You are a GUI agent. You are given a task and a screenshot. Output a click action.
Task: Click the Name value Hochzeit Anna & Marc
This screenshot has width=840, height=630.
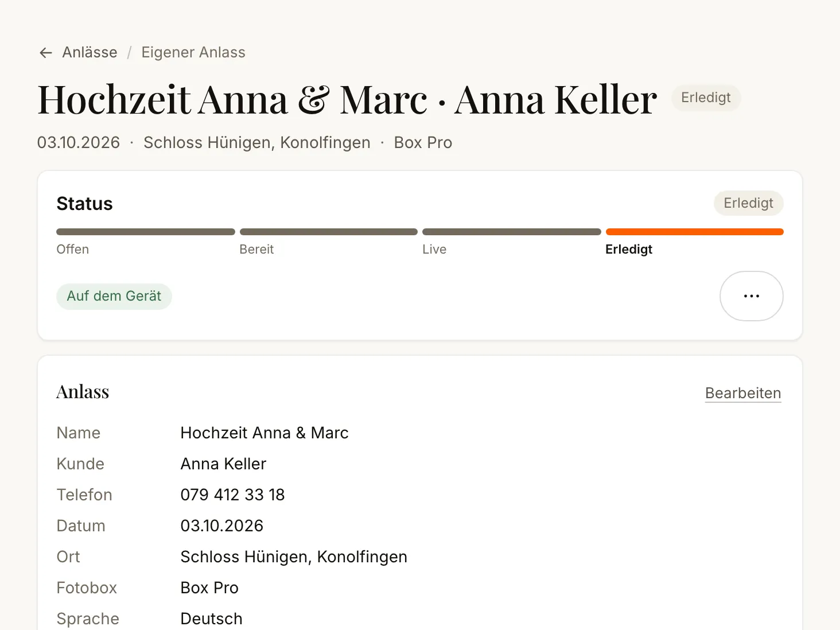coord(265,433)
